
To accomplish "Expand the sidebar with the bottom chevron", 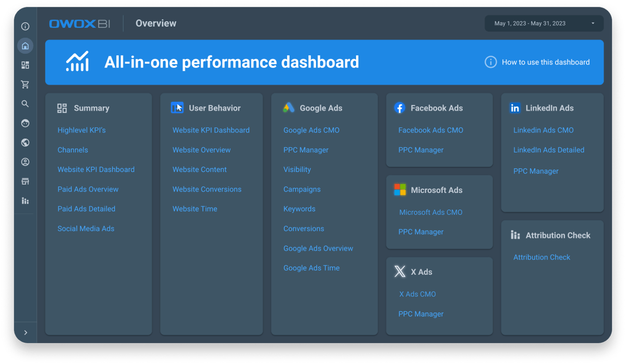I will coord(26,333).
